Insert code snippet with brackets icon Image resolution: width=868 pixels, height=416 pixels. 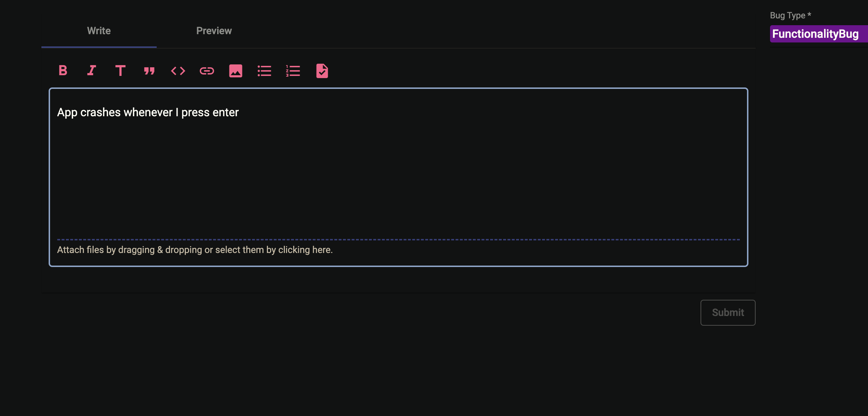click(178, 71)
